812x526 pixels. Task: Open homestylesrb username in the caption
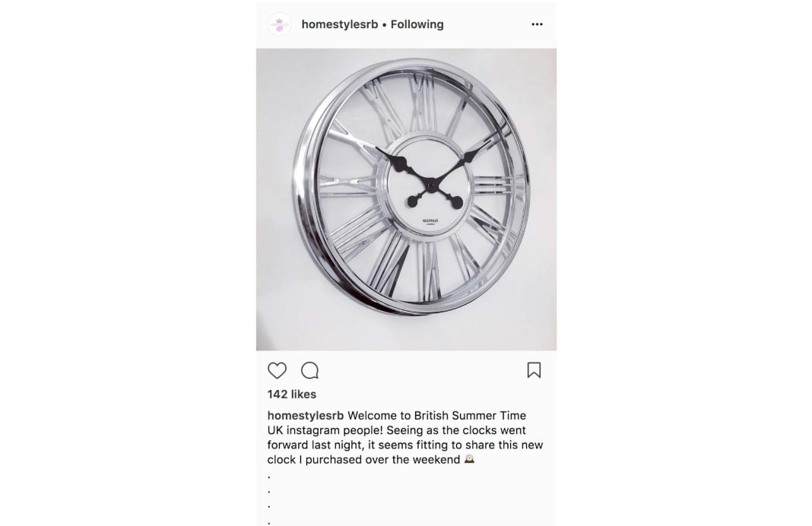click(306, 416)
